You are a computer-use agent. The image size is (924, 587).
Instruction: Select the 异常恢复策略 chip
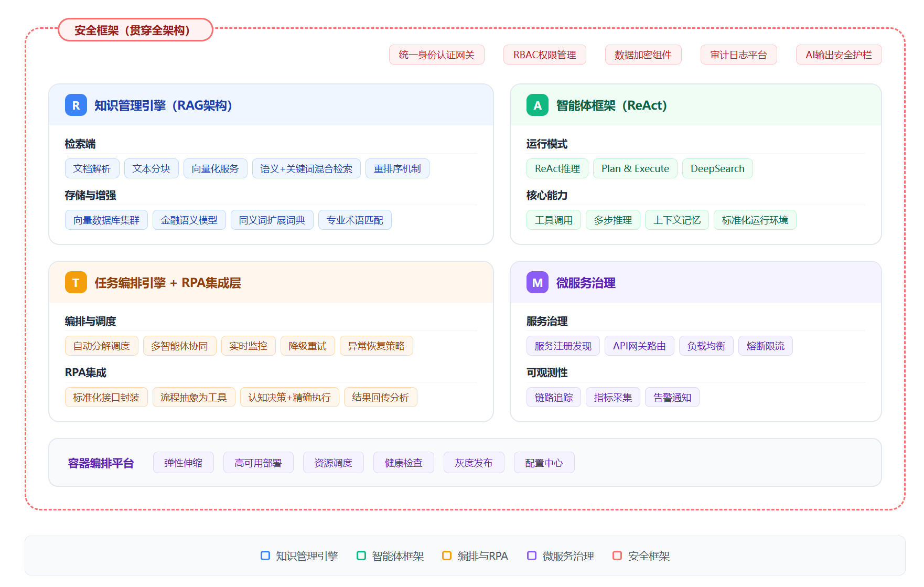pos(377,346)
